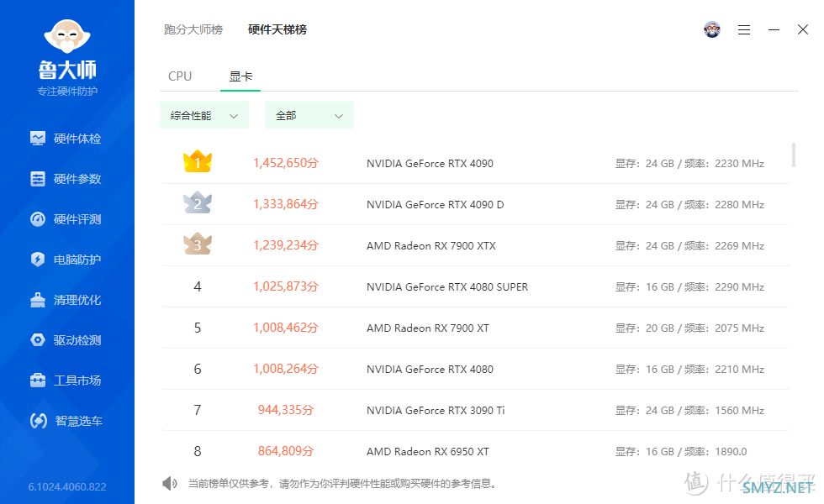Go to 智慧选车 menu label
Image resolution: width=824 pixels, height=504 pixels.
pos(79,421)
